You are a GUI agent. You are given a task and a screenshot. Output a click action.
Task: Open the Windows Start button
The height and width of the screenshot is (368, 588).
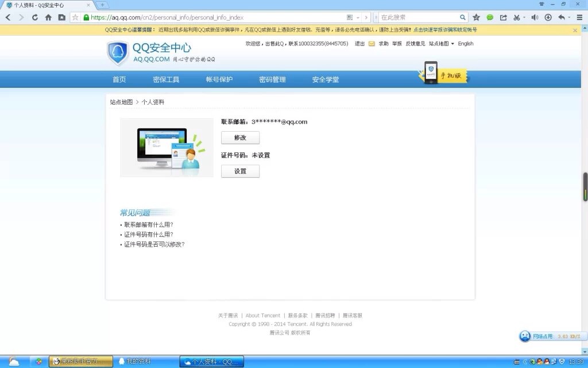point(14,362)
